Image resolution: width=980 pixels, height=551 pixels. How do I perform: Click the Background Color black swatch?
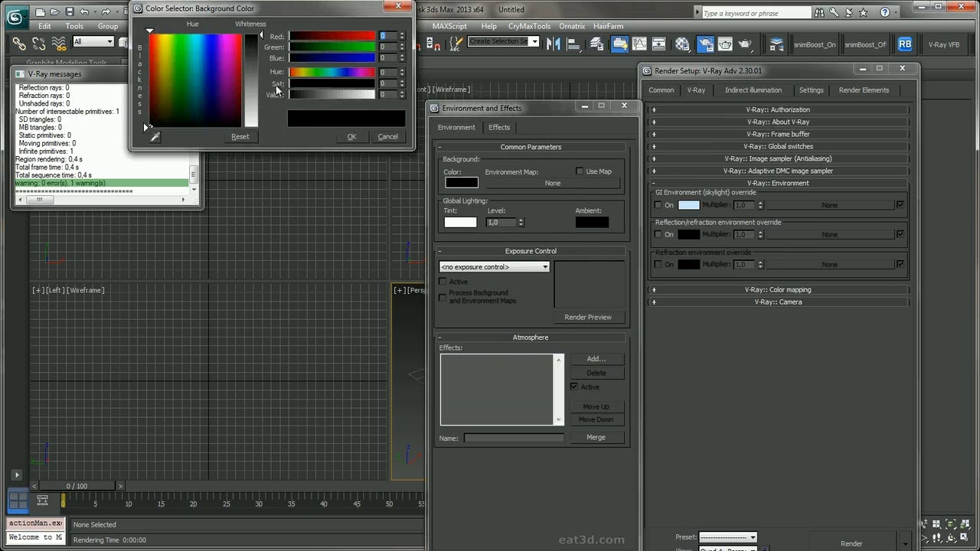(x=462, y=182)
